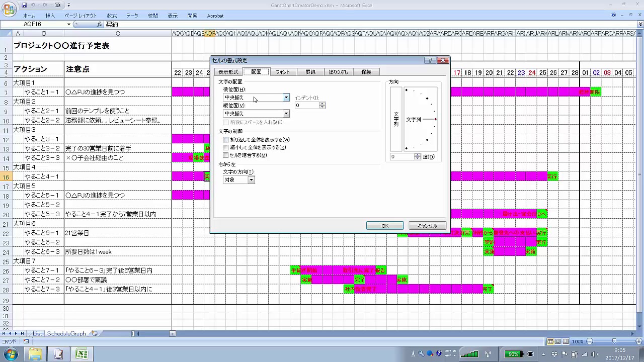
Task: Open the 横位置 horizontal alignment dropdown
Action: 286,98
